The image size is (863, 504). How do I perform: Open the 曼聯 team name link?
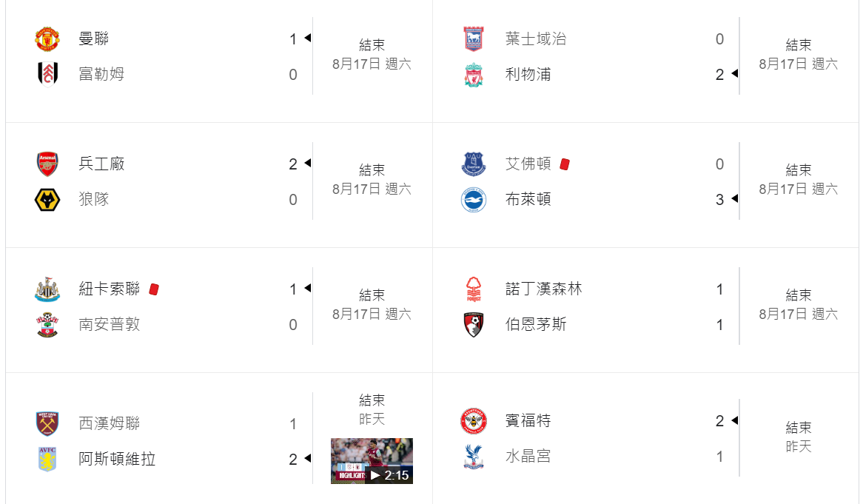pos(94,39)
